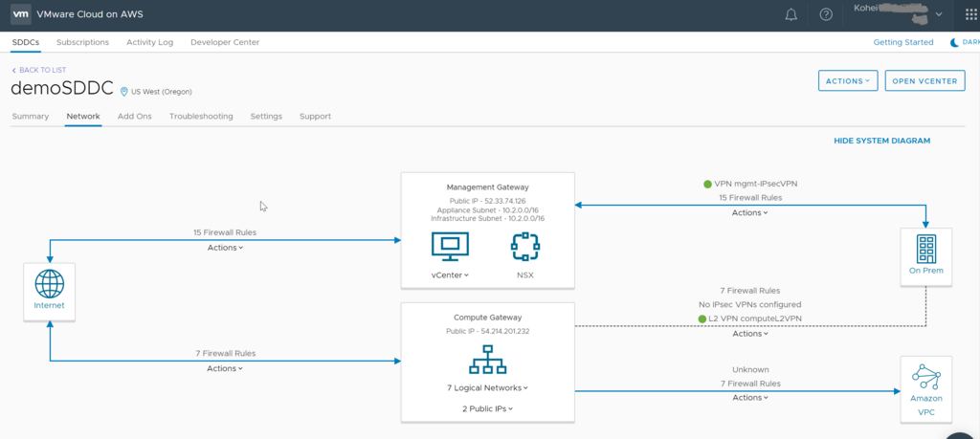980x439 pixels.
Task: Click the vCenter monitor icon
Action: click(450, 247)
